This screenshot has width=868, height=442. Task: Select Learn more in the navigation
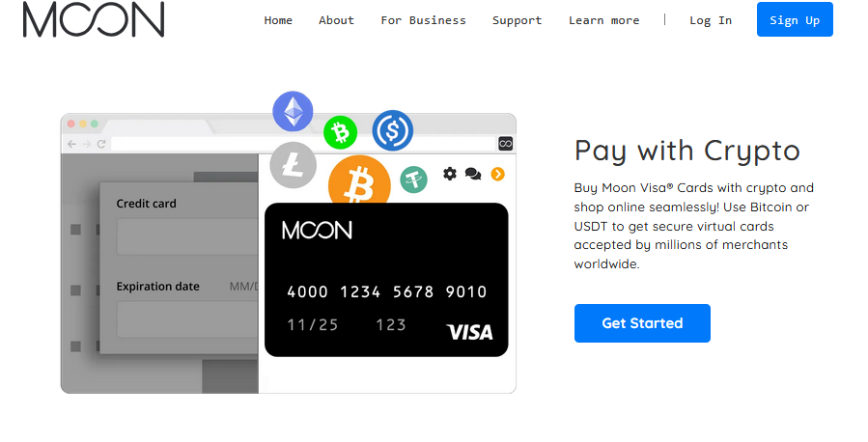pyautogui.click(x=604, y=20)
